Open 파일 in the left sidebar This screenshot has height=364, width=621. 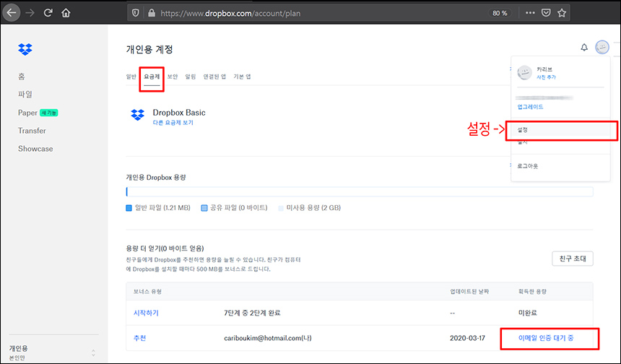(25, 95)
